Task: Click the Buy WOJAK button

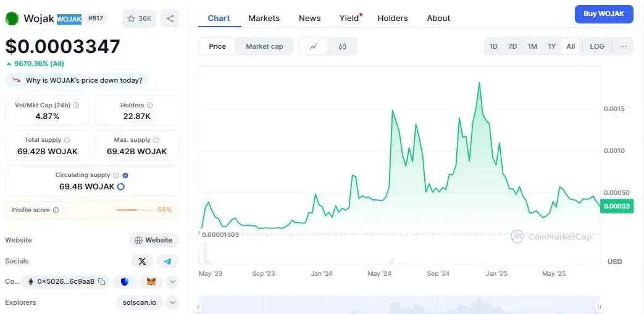Action: click(x=604, y=14)
